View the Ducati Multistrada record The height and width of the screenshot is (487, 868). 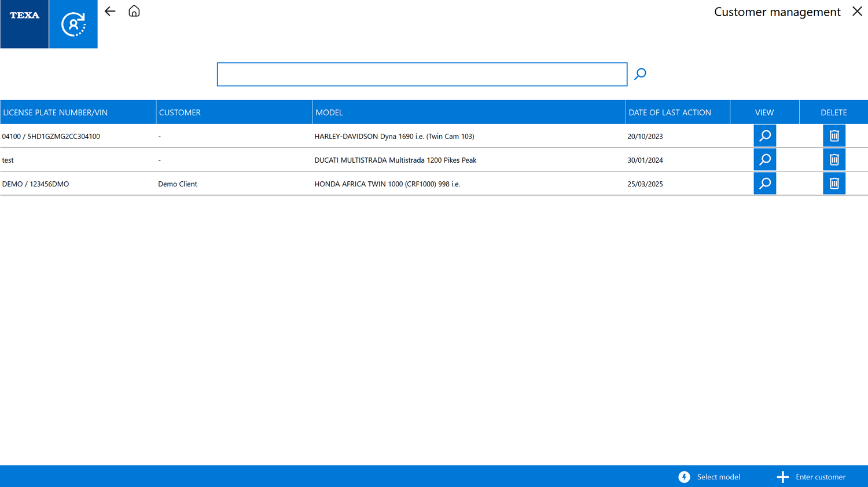(x=764, y=159)
